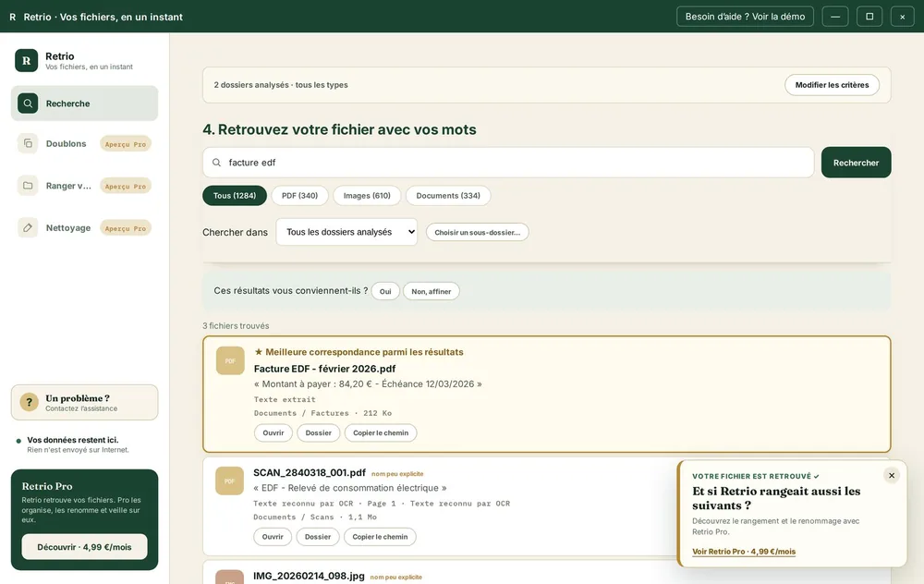Close the Retrio Pro suggestion popup
The height and width of the screenshot is (584, 924).
pos(892,476)
